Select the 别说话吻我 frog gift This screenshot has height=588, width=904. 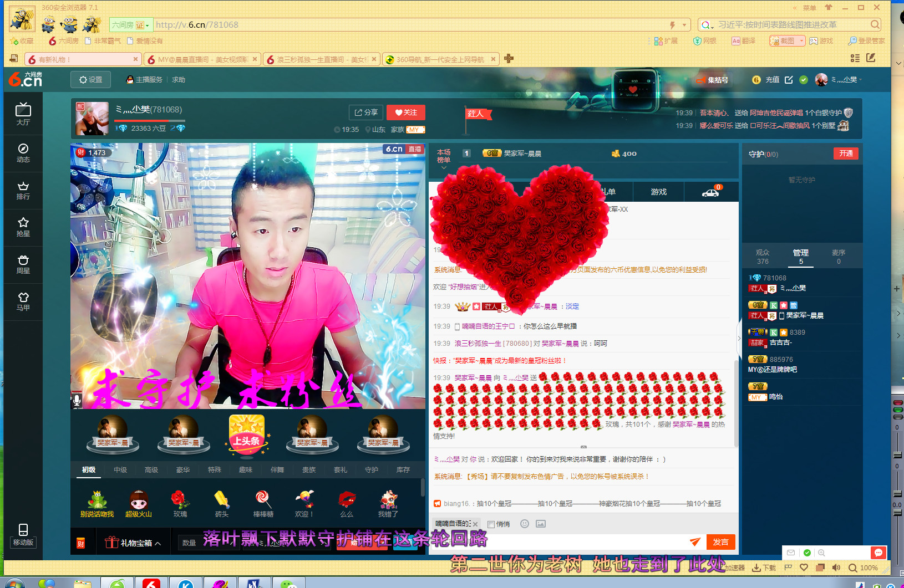pyautogui.click(x=97, y=504)
